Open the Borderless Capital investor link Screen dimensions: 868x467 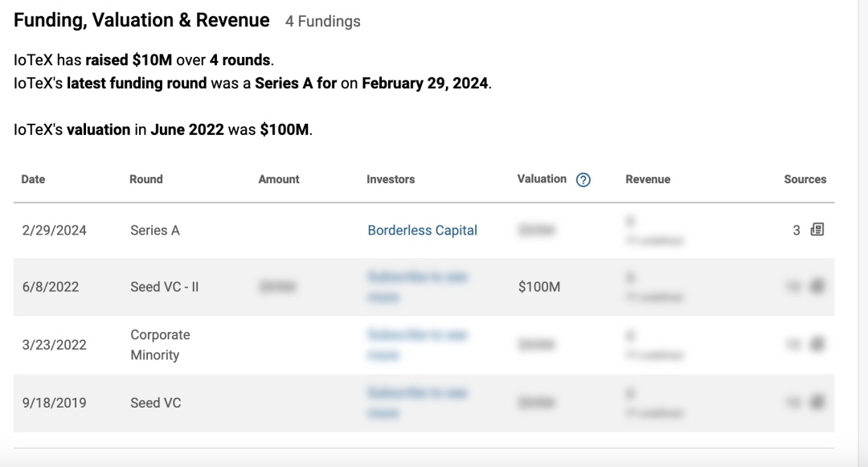(x=422, y=231)
